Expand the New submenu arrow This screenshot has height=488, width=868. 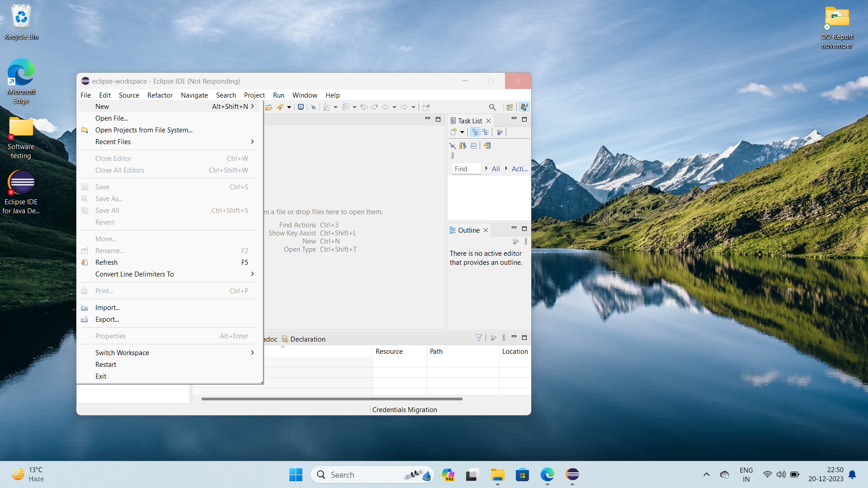click(x=252, y=107)
